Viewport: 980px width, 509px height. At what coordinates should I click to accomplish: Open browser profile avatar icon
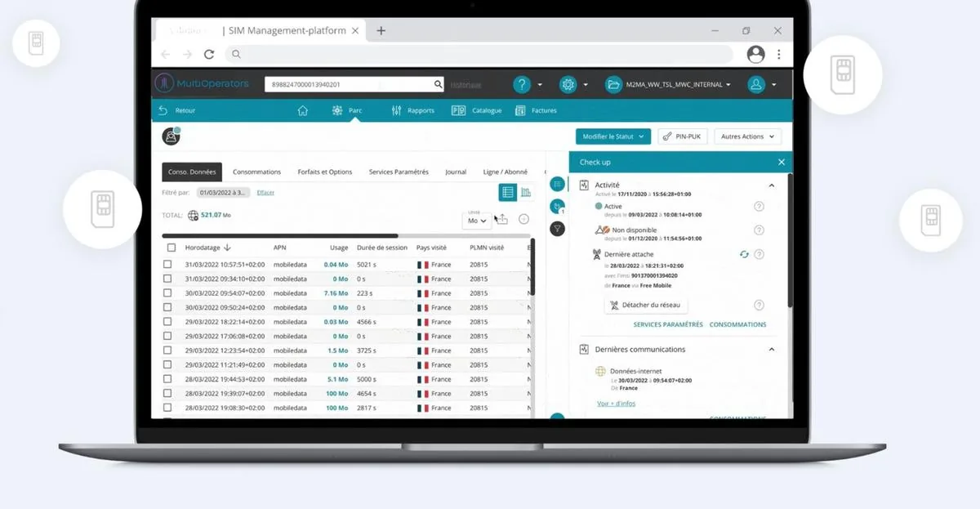point(756,54)
